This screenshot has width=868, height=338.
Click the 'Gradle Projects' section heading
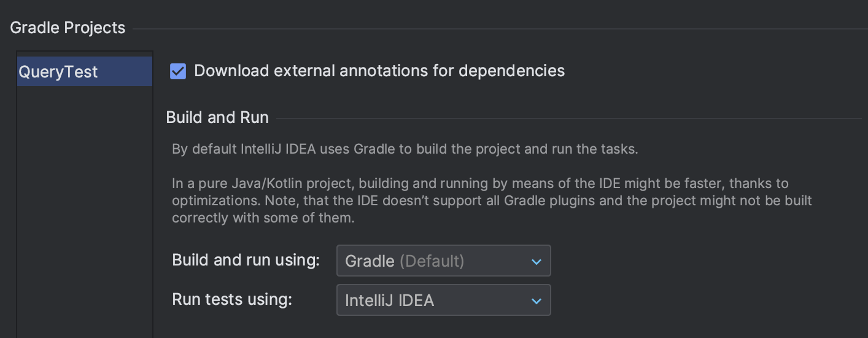(x=68, y=28)
